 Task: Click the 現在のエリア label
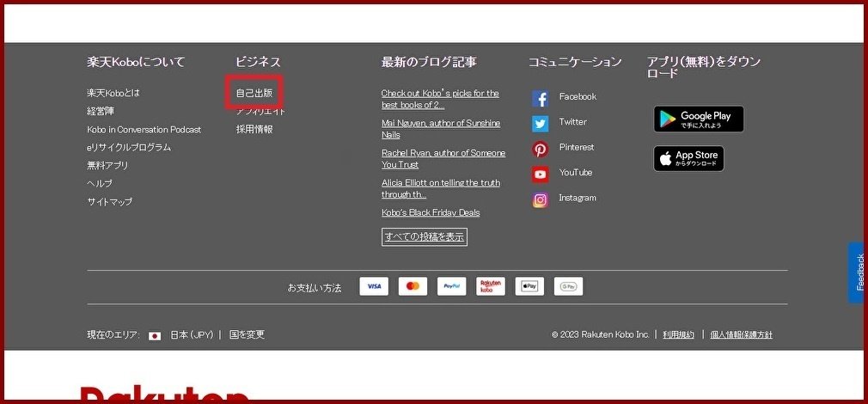coord(113,335)
